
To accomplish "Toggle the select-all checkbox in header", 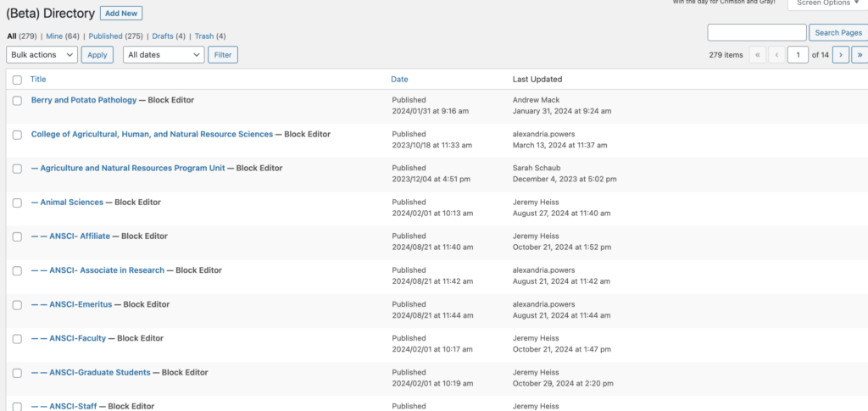I will click(17, 80).
